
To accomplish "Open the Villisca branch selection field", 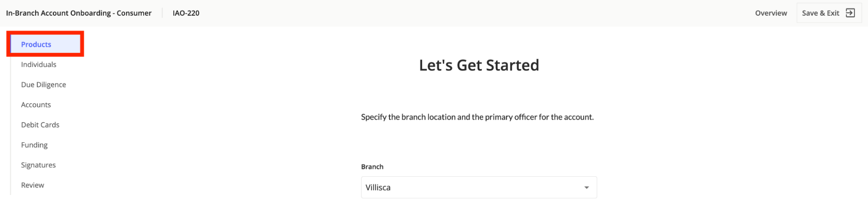I will click(x=479, y=188).
